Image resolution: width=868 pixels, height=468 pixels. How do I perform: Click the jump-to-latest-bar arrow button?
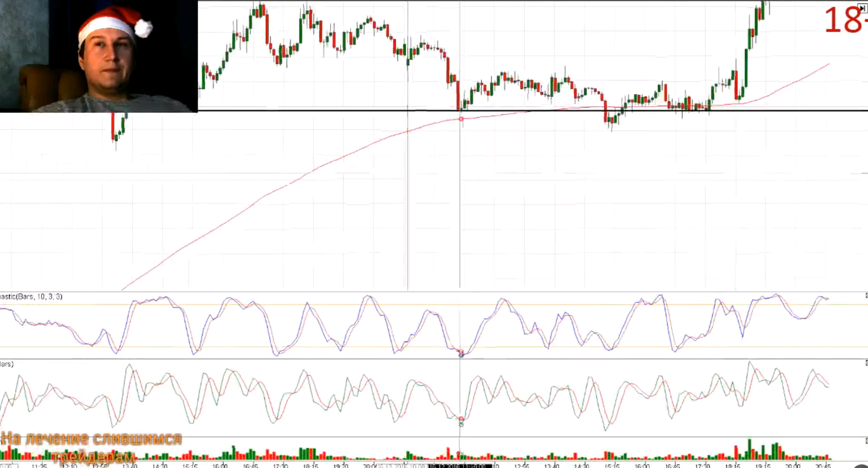(863, 8)
